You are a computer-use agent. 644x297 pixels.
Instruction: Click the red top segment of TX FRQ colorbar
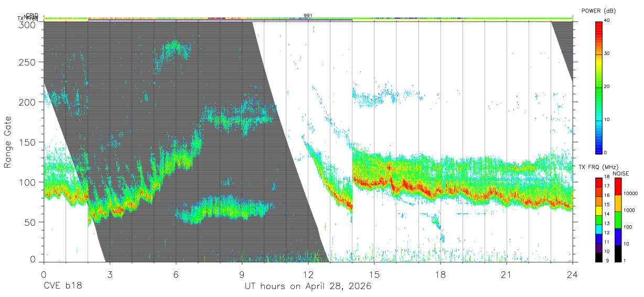click(x=599, y=181)
